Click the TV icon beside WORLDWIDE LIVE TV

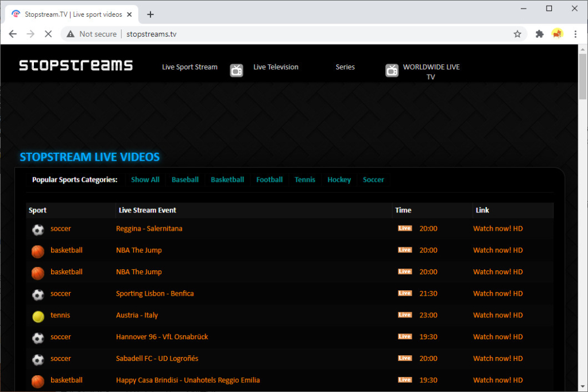(392, 70)
